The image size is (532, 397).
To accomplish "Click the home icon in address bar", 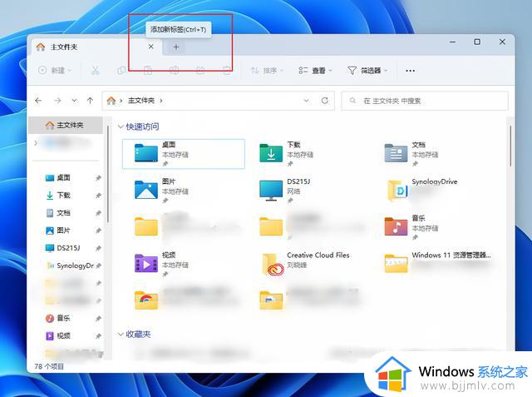I will 111,101.
